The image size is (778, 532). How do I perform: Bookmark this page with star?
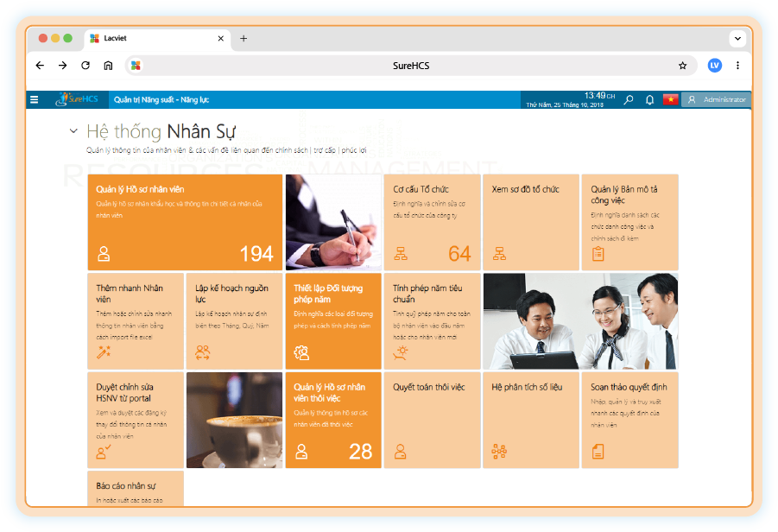[x=683, y=66]
